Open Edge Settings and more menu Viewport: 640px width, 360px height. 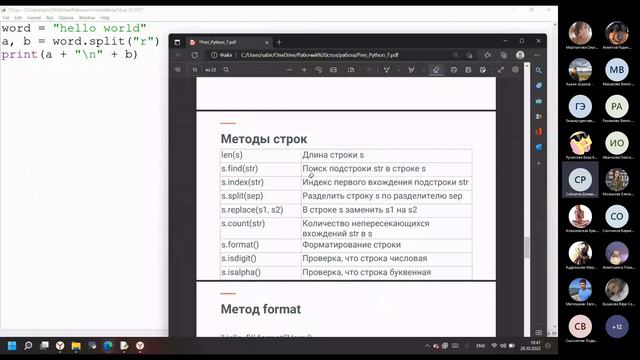click(x=537, y=55)
